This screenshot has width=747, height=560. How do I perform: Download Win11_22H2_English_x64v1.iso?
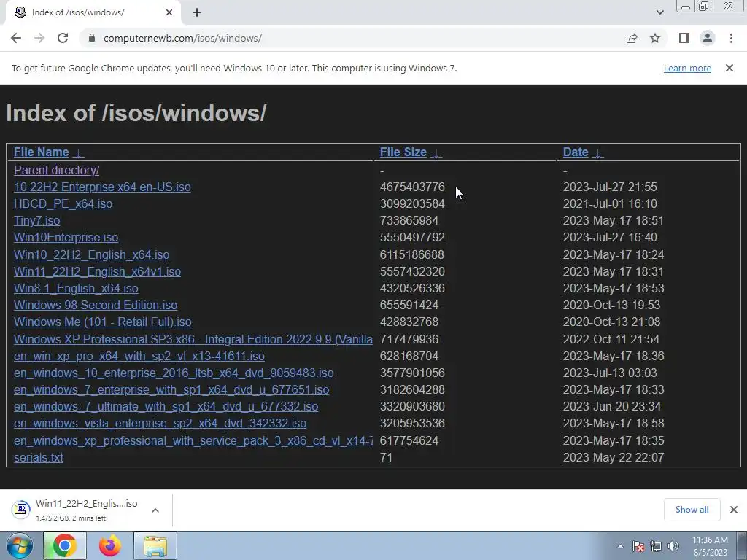click(97, 271)
